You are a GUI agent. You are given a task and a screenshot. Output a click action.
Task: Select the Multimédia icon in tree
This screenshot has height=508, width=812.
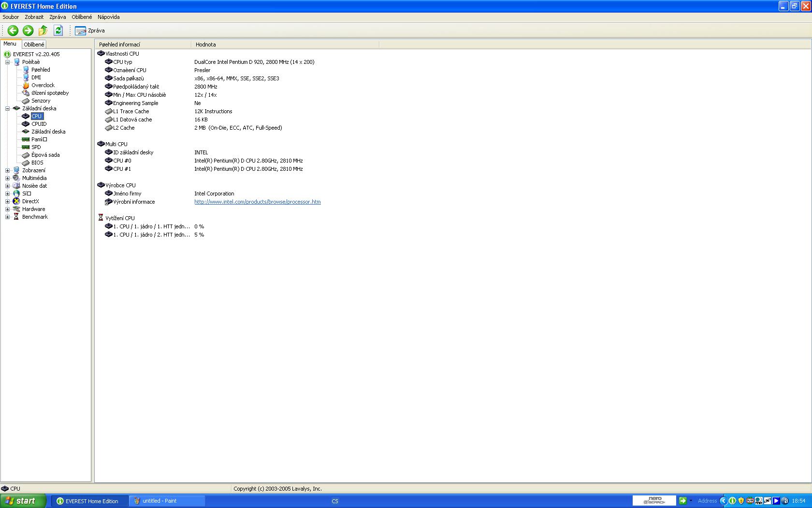point(16,178)
